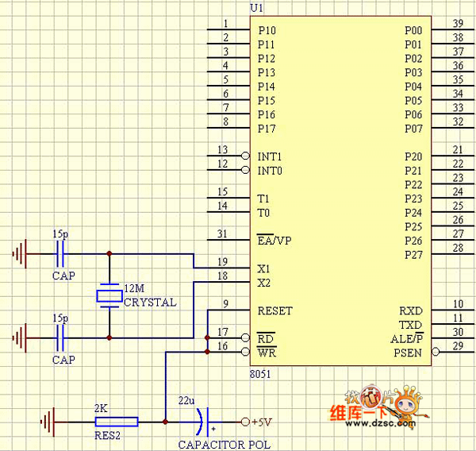The height and width of the screenshot is (451, 476).
Task: Select the 22u polarized capacitor symbol
Action: (205, 422)
